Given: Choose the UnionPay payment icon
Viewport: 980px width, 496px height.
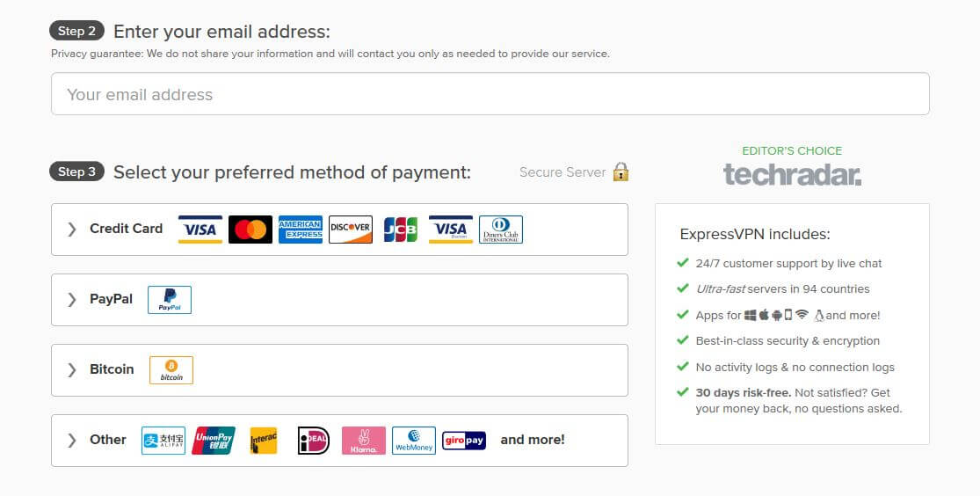Looking at the screenshot, I should 213,441.
